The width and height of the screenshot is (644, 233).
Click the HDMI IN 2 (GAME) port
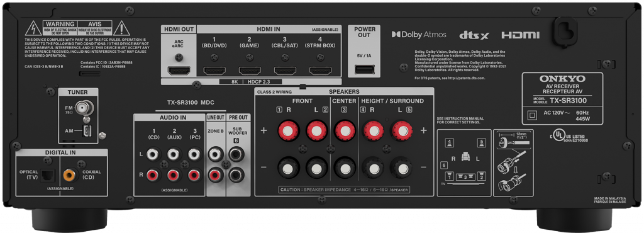tap(250, 71)
